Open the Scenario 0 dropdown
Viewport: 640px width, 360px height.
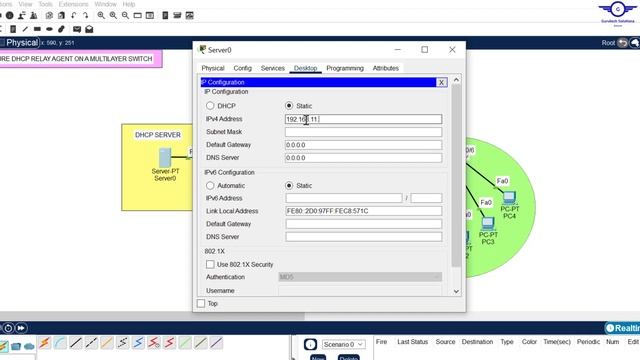point(343,344)
